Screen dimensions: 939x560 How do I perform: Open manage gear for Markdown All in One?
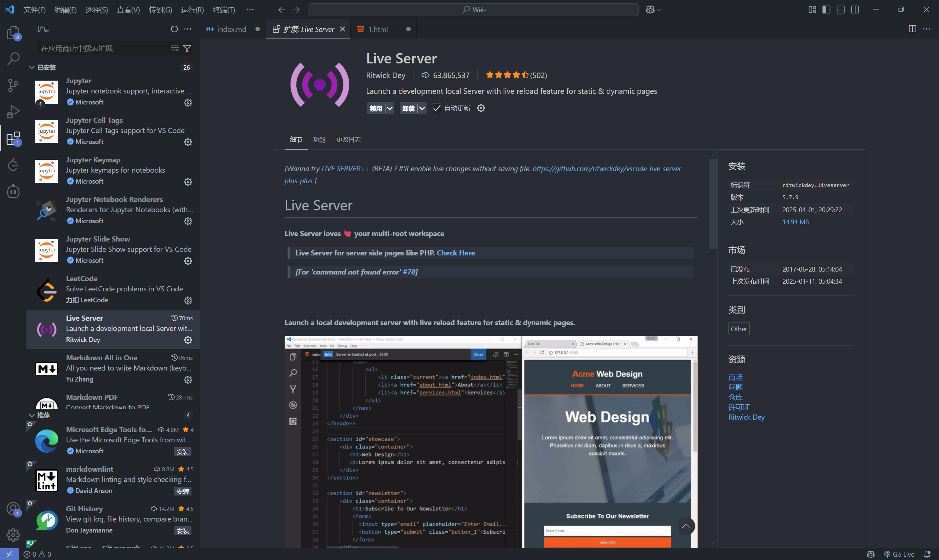click(x=188, y=380)
